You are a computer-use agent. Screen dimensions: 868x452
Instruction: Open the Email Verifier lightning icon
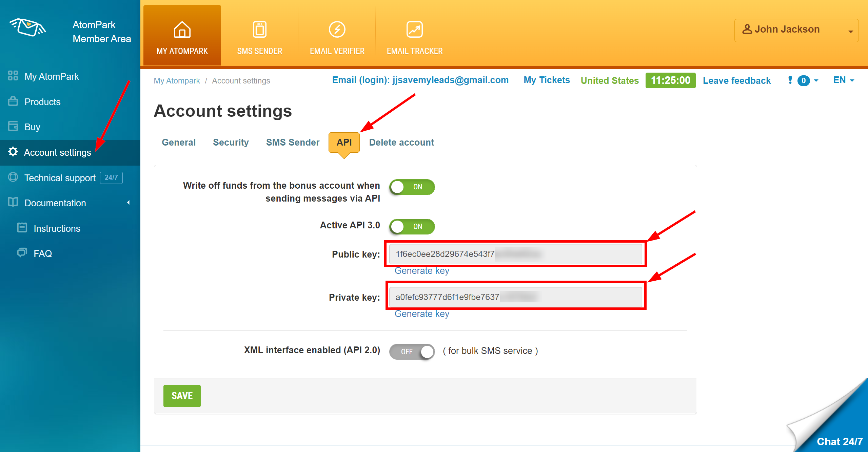point(337,30)
